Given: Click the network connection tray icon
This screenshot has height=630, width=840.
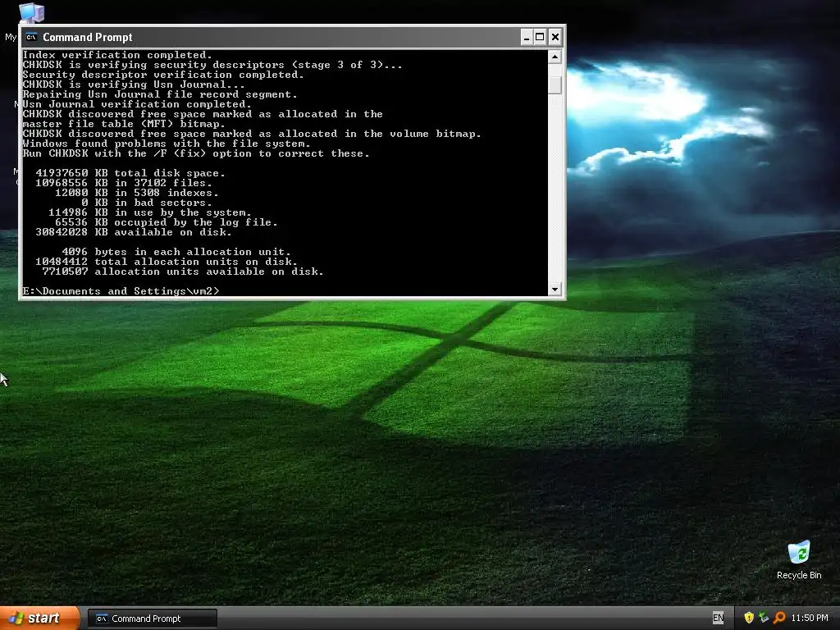Looking at the screenshot, I should (764, 618).
